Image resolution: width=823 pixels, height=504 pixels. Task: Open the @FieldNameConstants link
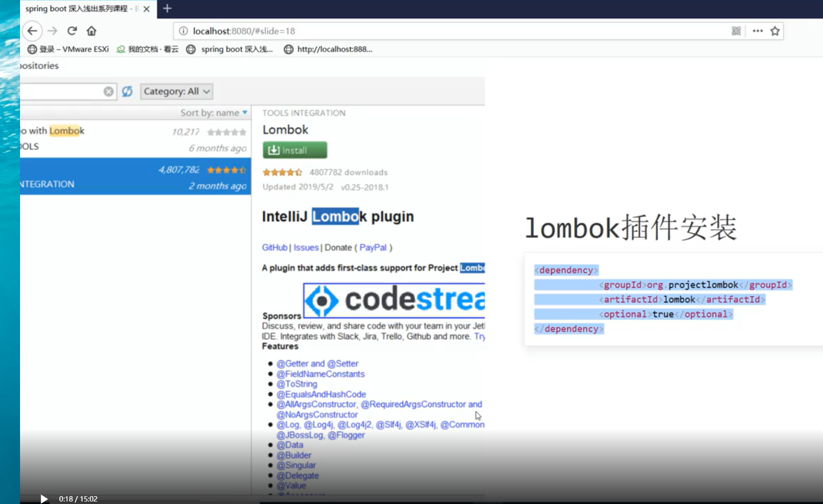coord(320,374)
